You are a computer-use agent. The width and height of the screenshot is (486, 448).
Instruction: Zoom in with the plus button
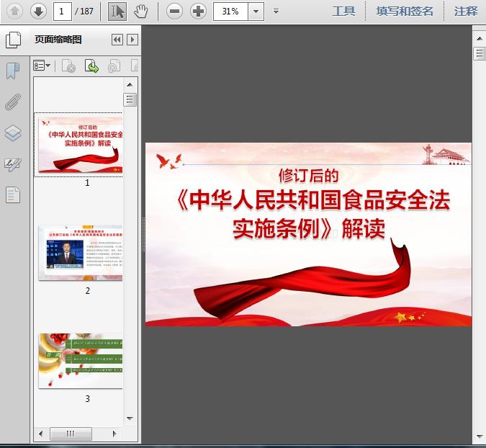pyautogui.click(x=198, y=12)
